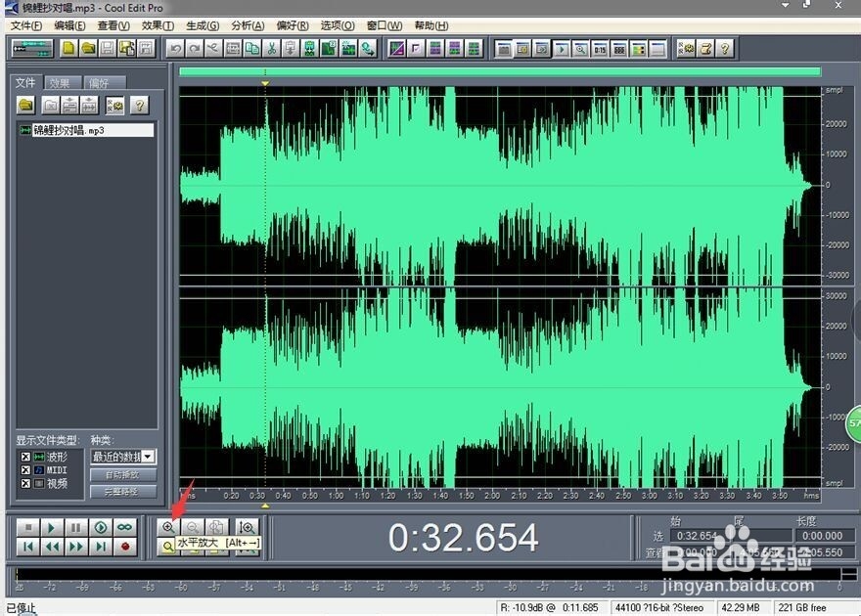Play the audio

click(52, 527)
